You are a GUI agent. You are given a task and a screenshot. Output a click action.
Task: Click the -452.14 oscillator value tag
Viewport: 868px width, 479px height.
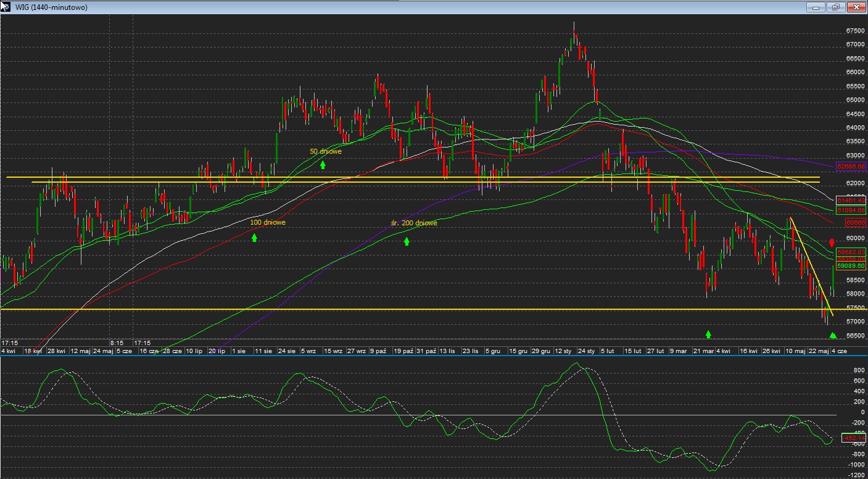pos(854,438)
